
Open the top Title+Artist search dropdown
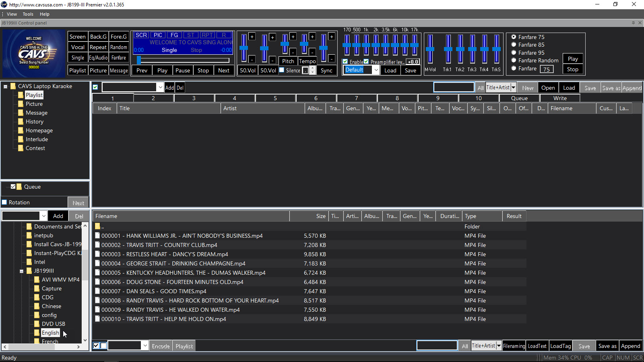[513, 88]
